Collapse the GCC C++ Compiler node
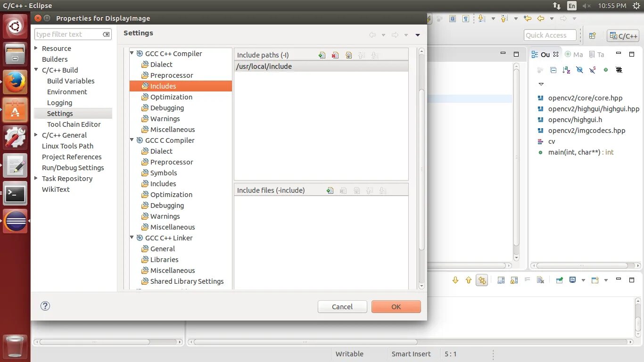Screen dimensions: 644x362 tap(132, 53)
